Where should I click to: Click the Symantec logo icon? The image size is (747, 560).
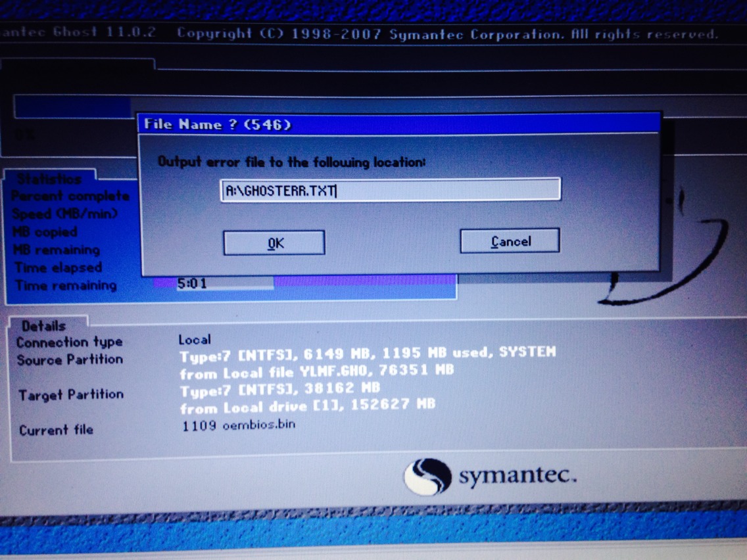click(x=428, y=477)
